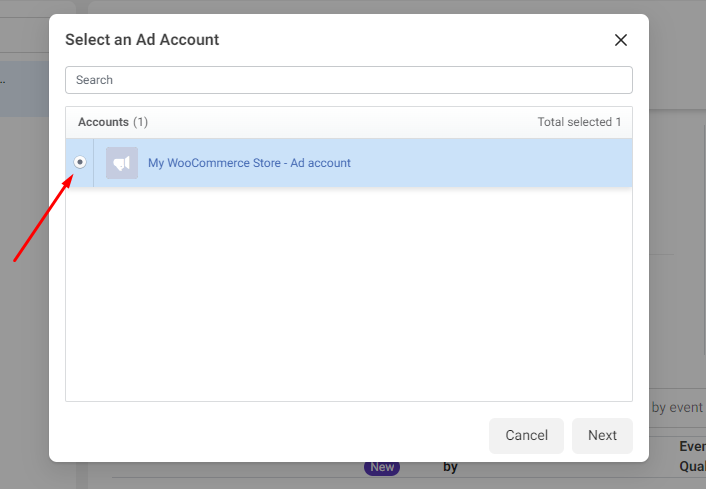This screenshot has height=489, width=706.
Task: Close the Select an Ad Account dialog
Action: coord(620,40)
